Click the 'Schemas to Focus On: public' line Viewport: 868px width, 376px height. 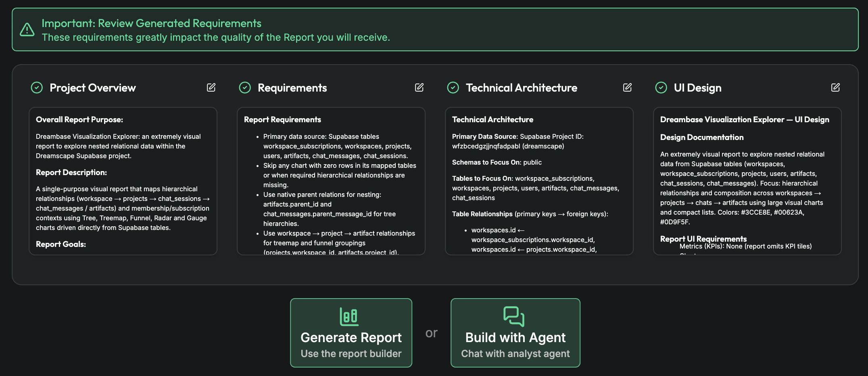(497, 162)
